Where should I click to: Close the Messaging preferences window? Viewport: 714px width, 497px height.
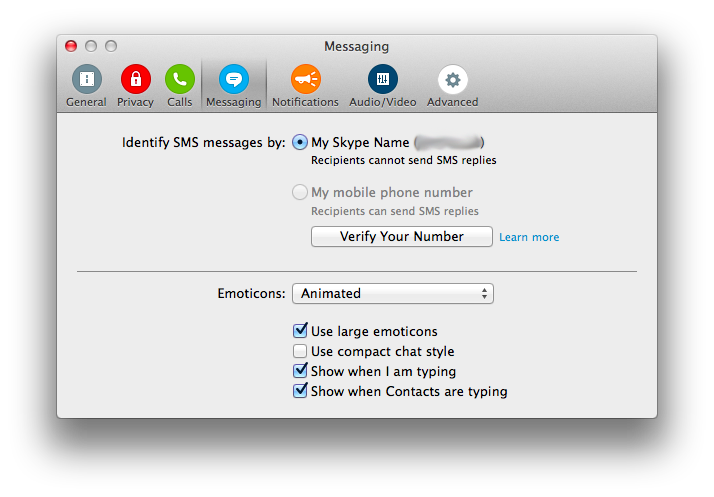click(71, 46)
